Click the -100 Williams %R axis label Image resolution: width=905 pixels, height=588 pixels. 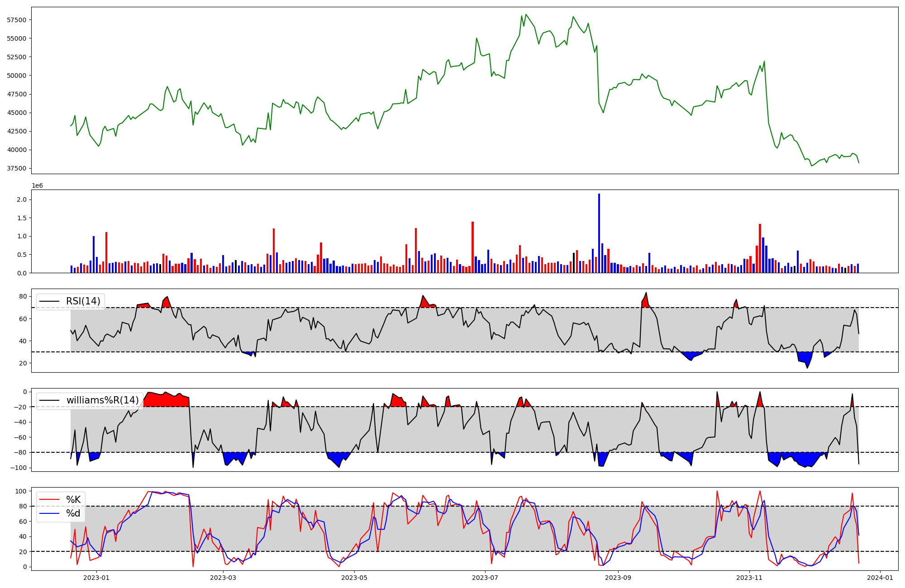coord(19,468)
